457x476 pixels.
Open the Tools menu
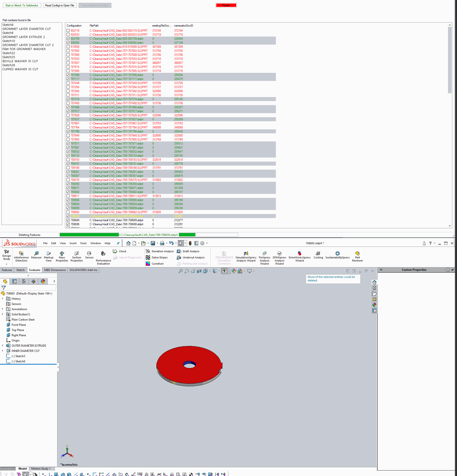[x=83, y=243]
